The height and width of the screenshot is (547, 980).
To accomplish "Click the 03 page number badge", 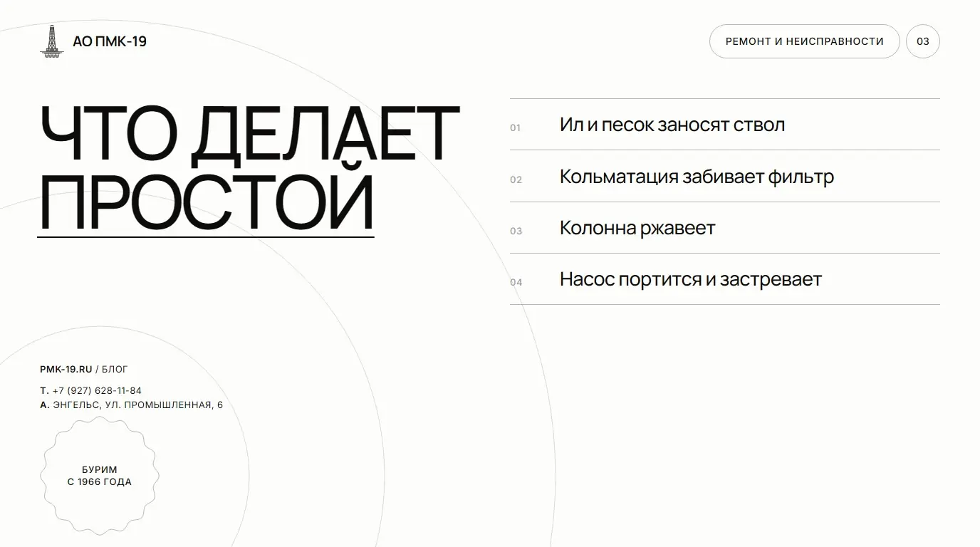I will [x=923, y=41].
